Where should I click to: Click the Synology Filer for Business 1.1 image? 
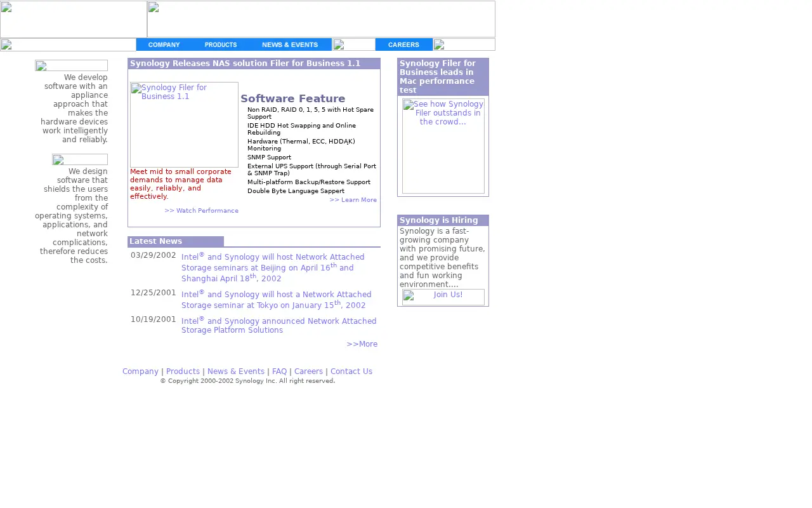[184, 124]
